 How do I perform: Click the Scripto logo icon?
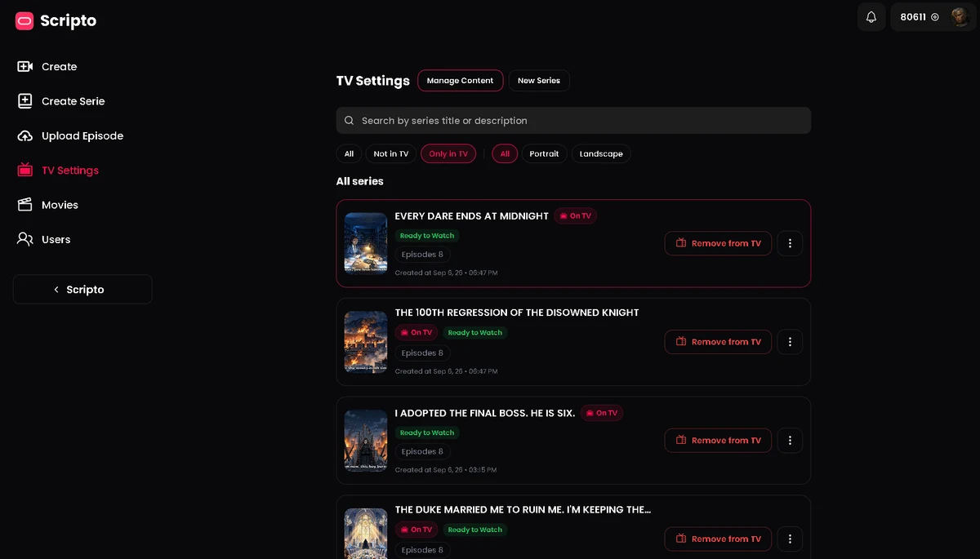pos(24,21)
